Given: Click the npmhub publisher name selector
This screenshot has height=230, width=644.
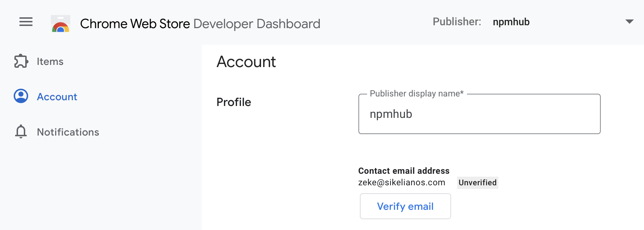Looking at the screenshot, I should coord(511,22).
